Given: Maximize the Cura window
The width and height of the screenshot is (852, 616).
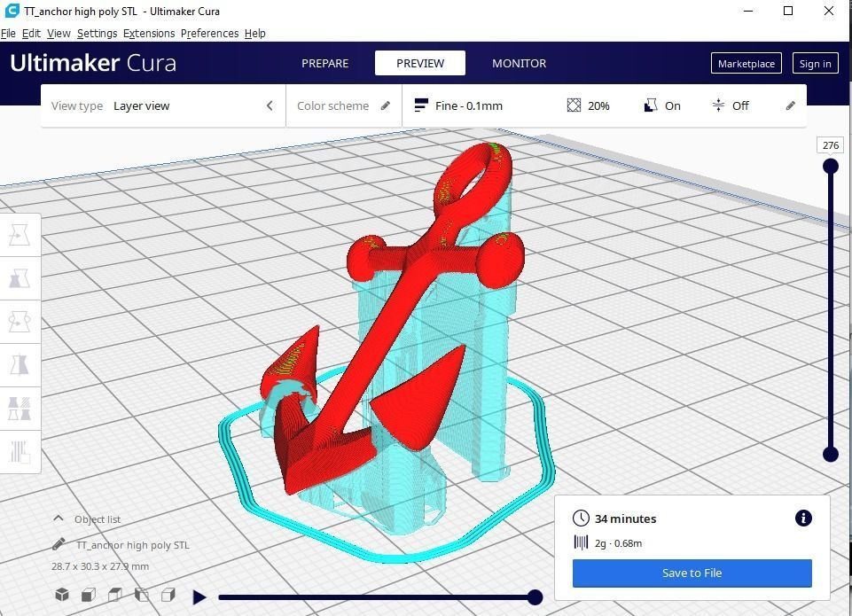Looking at the screenshot, I should (788, 11).
